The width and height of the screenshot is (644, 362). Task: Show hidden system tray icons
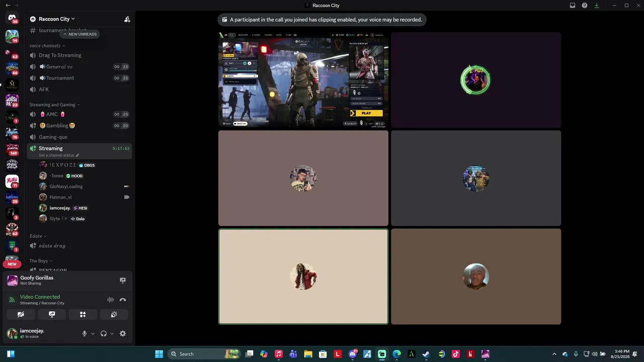click(554, 354)
